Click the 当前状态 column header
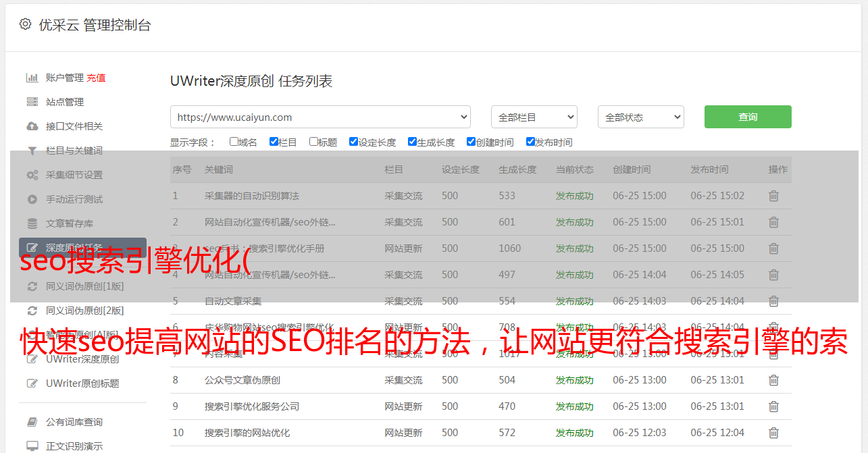868x453 pixels. tap(575, 169)
